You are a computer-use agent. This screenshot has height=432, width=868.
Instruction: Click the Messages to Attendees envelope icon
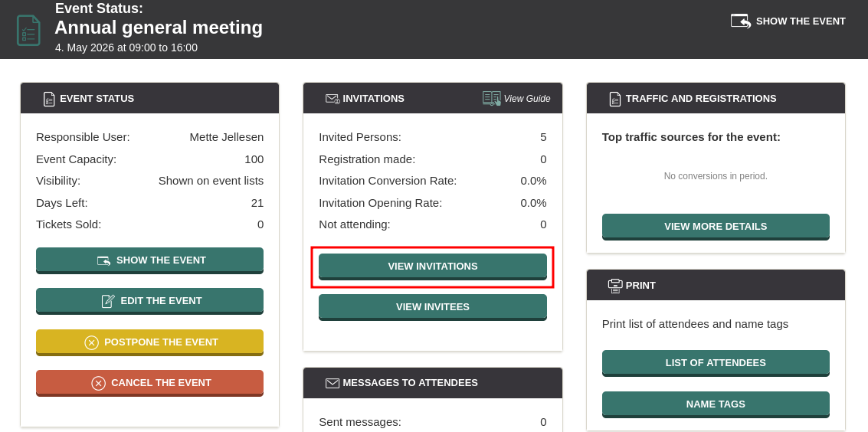[x=332, y=383]
